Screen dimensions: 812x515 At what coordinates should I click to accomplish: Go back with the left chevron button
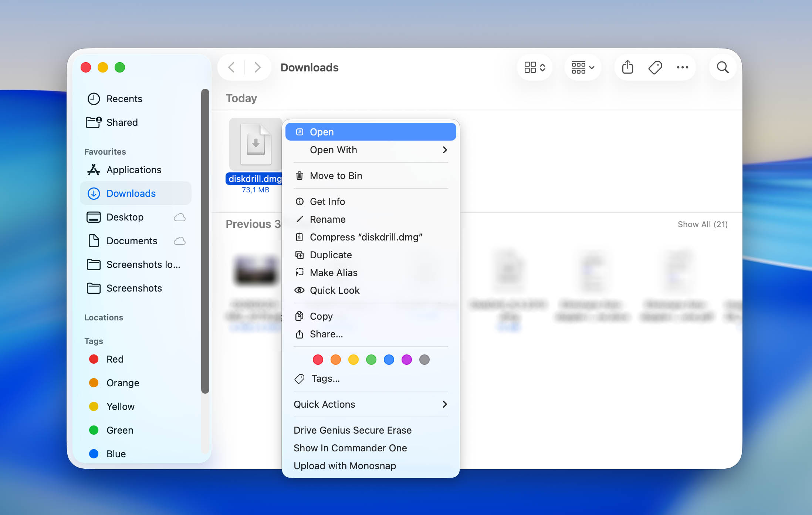[231, 67]
